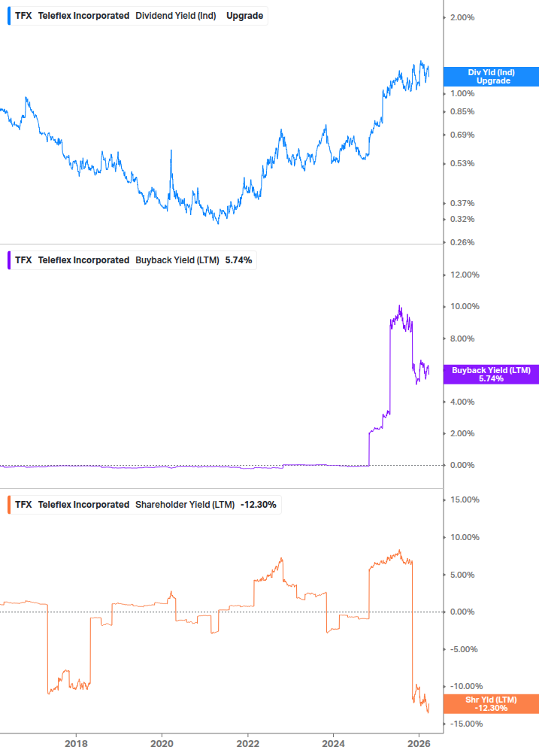Click the 0.37% tick on the dividend yield axis
This screenshot has height=756, width=539.
click(x=462, y=203)
